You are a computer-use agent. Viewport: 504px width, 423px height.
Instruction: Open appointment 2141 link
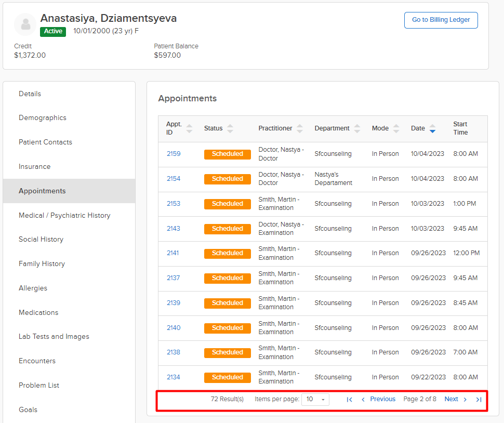(173, 253)
